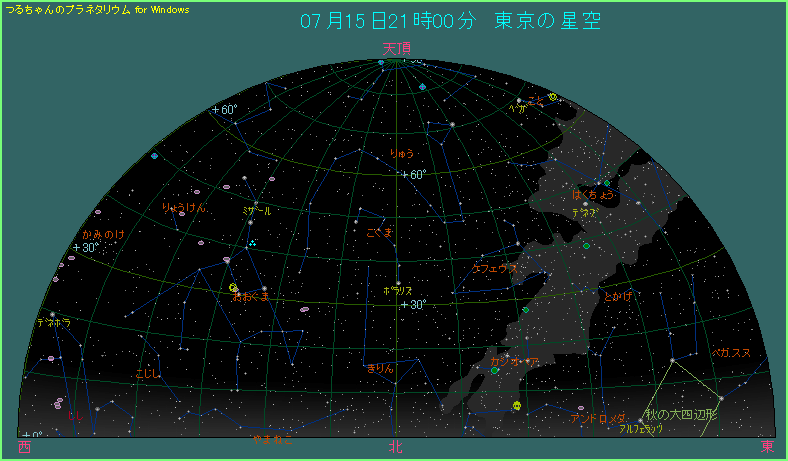Click the りょうけん constellation label
The image size is (788, 461).
point(184,207)
